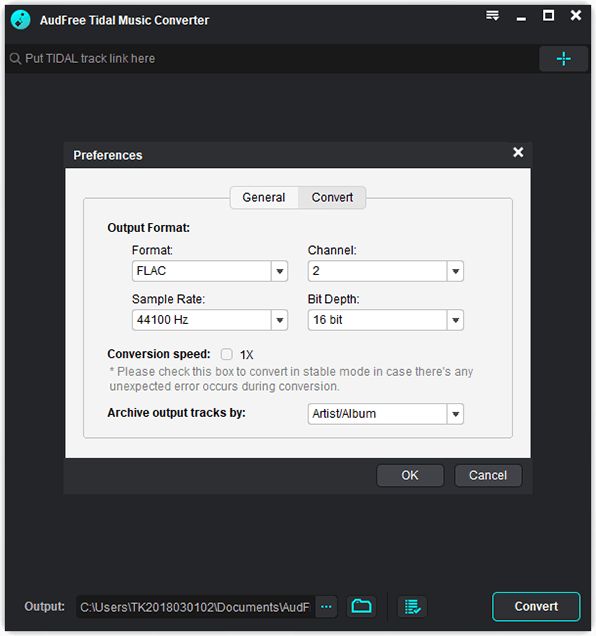Screen dimensions: 596x636
Task: Close the Preferences dialog with X
Action: pos(518,152)
